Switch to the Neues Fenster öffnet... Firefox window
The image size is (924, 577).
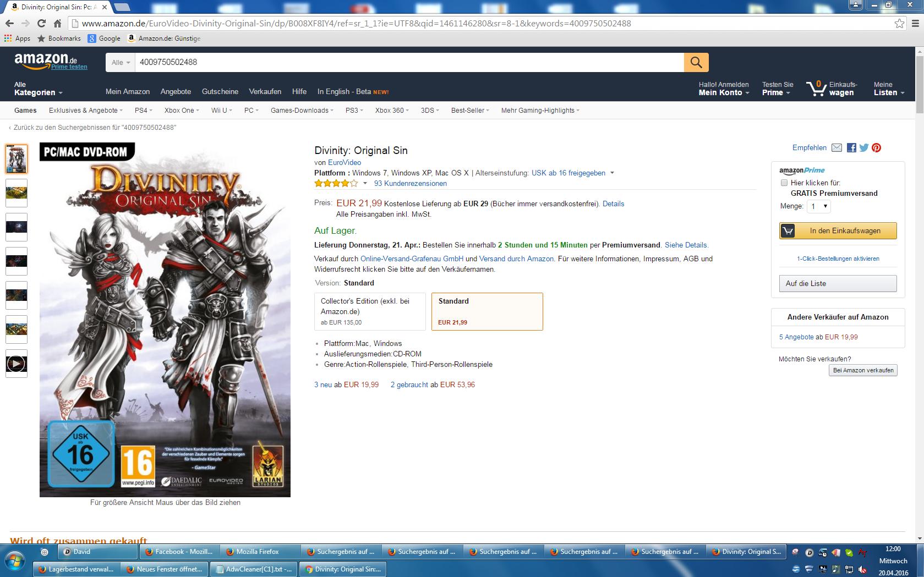pyautogui.click(x=165, y=569)
